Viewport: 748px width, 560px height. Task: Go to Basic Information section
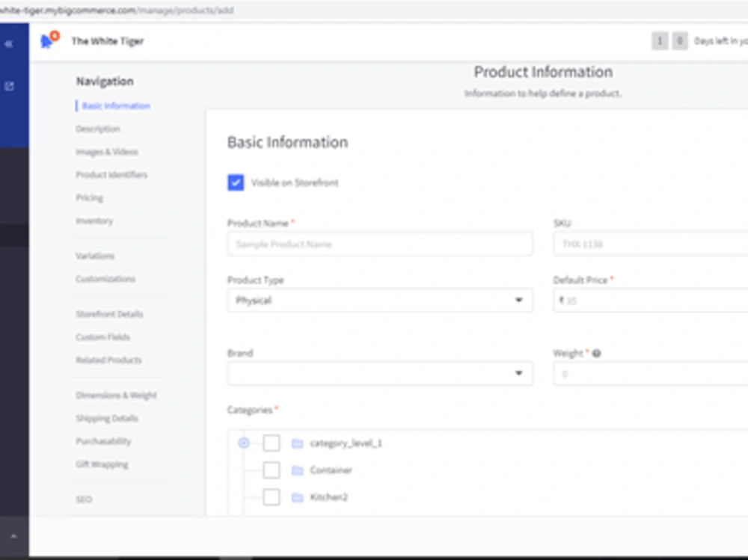pyautogui.click(x=116, y=106)
